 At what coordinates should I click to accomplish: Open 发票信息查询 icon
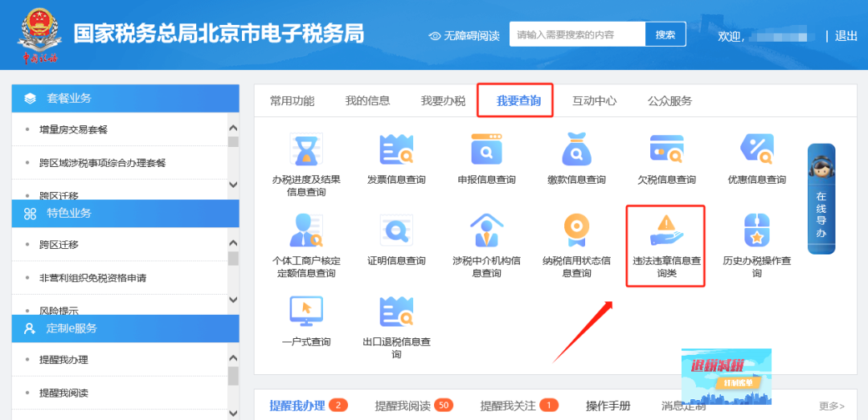pos(396,149)
